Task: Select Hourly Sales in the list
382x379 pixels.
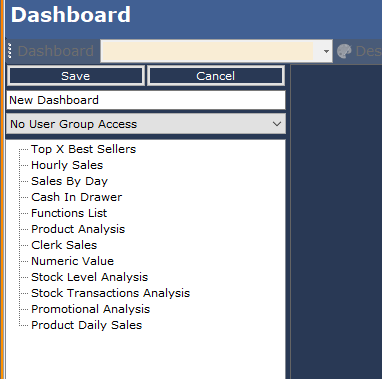Action: point(67,165)
